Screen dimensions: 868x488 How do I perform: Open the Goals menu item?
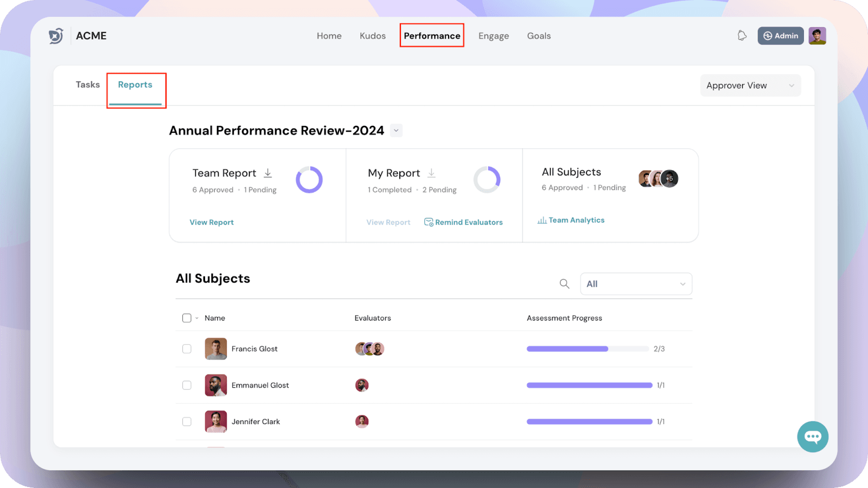pyautogui.click(x=539, y=36)
